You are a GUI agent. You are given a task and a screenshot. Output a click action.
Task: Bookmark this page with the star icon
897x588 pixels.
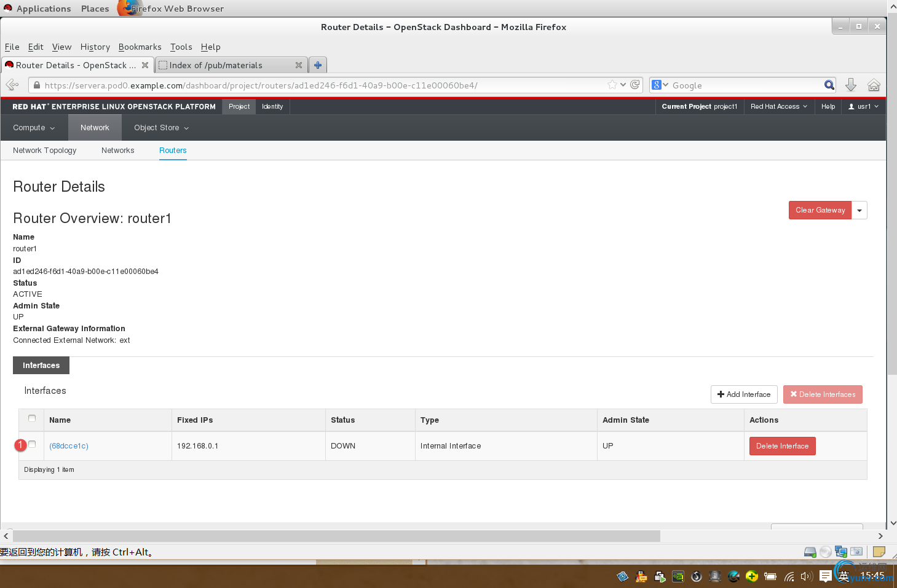612,85
